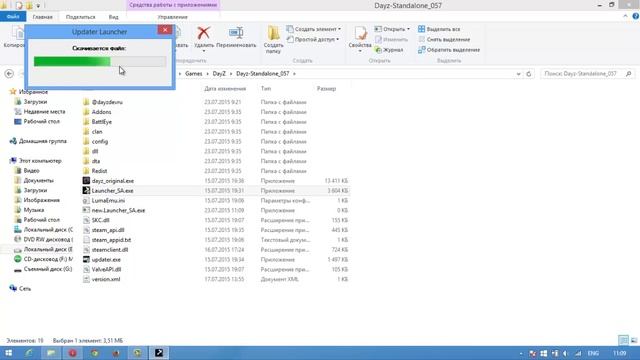
Task: Select the dta folder
Action: 96,161
